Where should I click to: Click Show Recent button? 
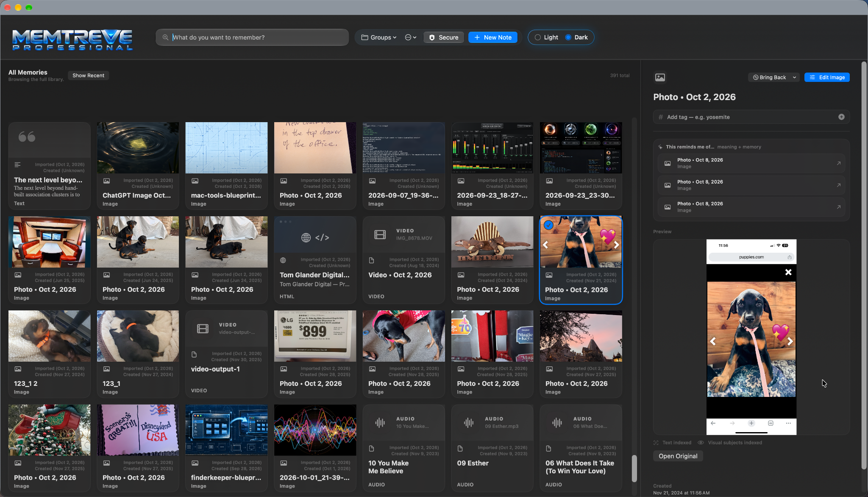[88, 75]
